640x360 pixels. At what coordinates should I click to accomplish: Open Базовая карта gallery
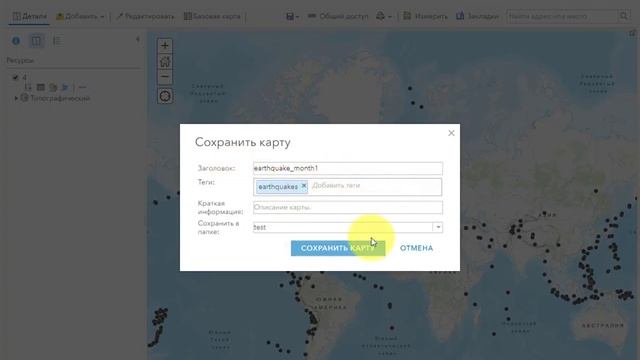pos(212,16)
